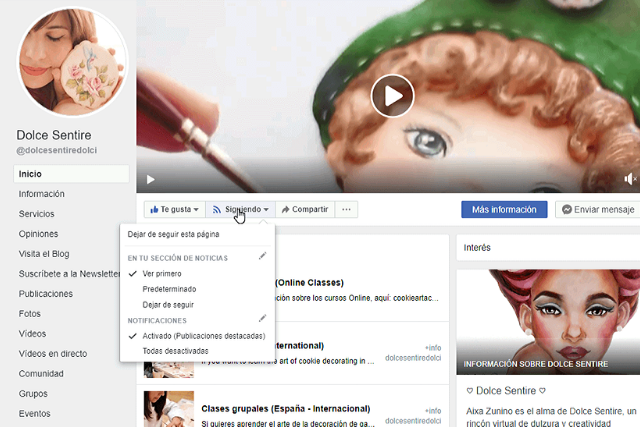Open Vídeos in sidebar
Screen dimensions: 640x427
click(x=32, y=334)
